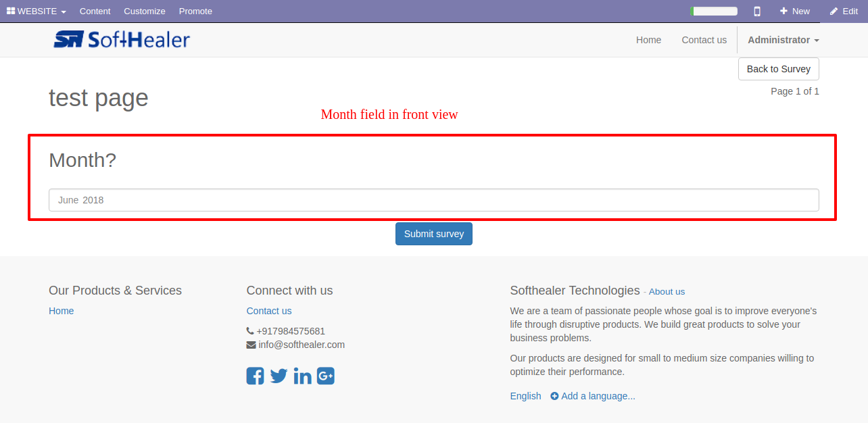Expand the WEBSITE dropdown menu
This screenshot has height=423, width=868.
pos(37,11)
